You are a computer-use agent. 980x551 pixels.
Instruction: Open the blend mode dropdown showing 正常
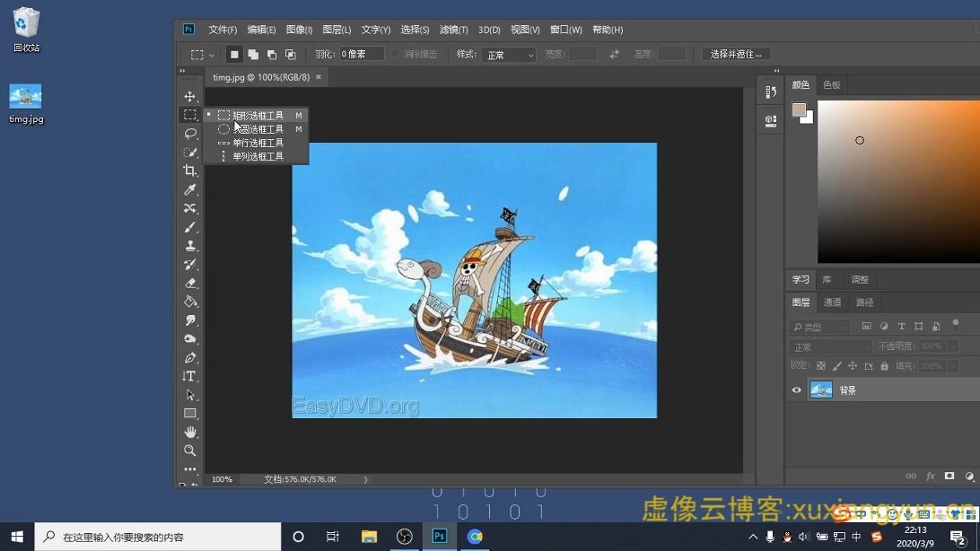pos(830,345)
